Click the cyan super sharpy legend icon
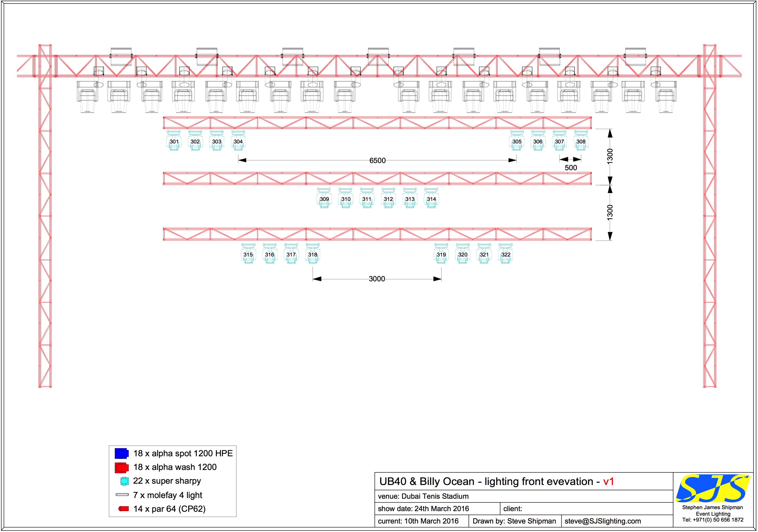758x532 pixels. pyautogui.click(x=124, y=481)
